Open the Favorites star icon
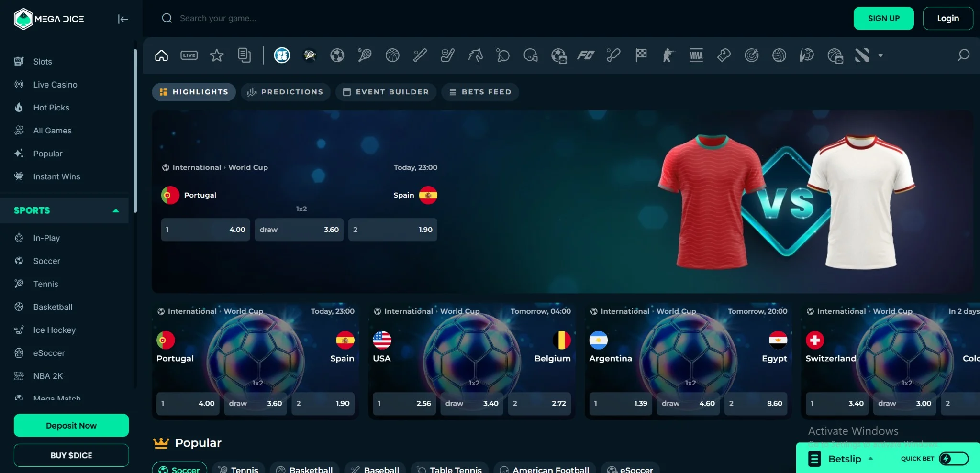The height and width of the screenshot is (473, 980). click(x=217, y=55)
